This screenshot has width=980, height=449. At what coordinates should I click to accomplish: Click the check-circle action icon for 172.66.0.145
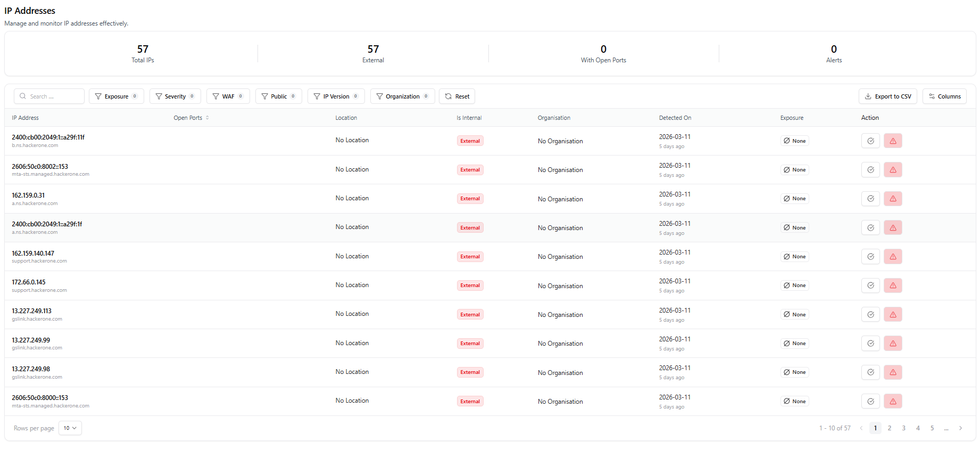pos(870,285)
